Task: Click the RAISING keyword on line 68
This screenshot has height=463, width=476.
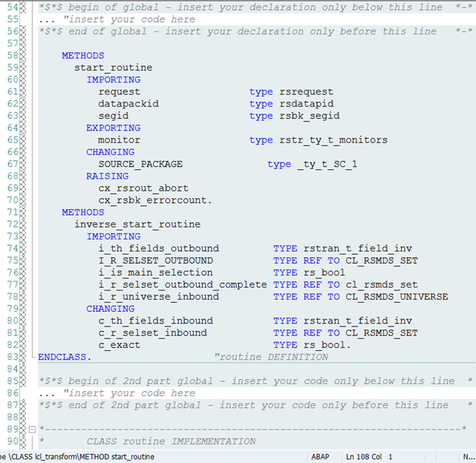Action: coord(107,176)
